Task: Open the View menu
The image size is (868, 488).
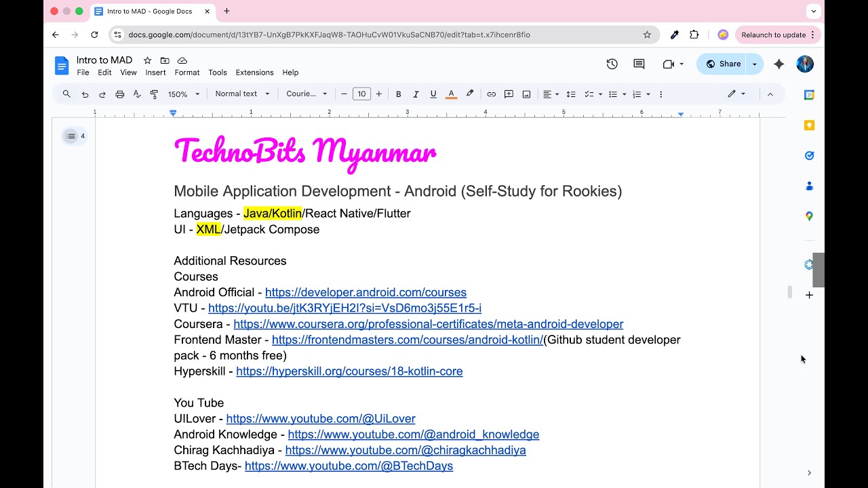Action: (x=128, y=73)
